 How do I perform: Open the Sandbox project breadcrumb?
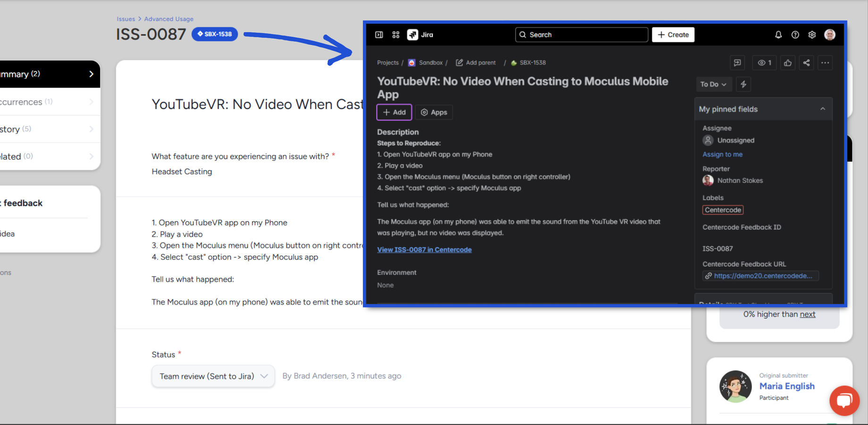(x=426, y=62)
